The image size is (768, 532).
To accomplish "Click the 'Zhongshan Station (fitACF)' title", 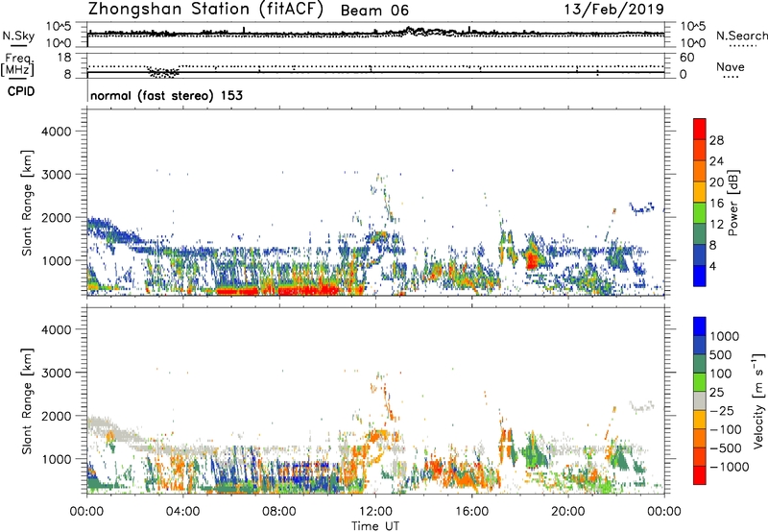I will (x=205, y=10).
